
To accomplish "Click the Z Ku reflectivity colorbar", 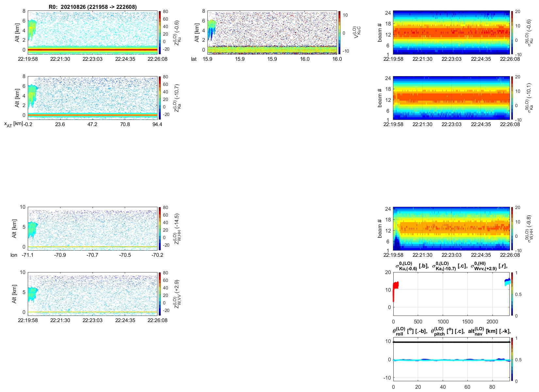I will click(160, 32).
